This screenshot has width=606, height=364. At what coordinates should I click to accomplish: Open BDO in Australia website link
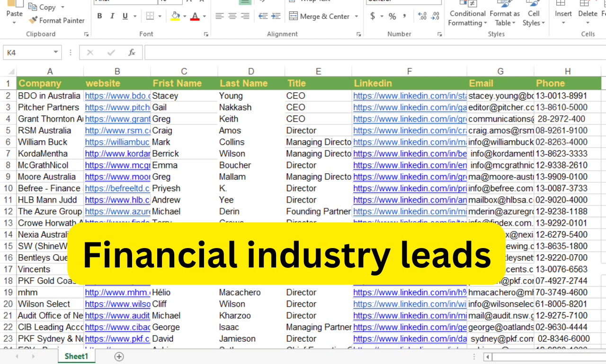(117, 96)
